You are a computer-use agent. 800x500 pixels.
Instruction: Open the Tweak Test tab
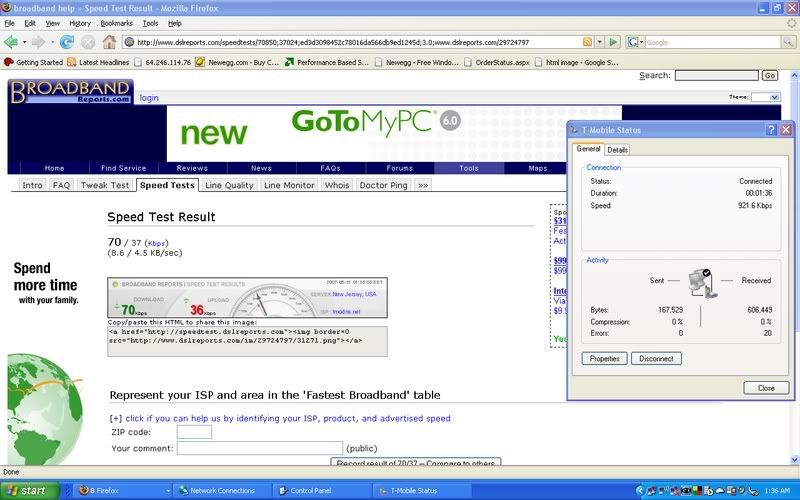point(105,185)
